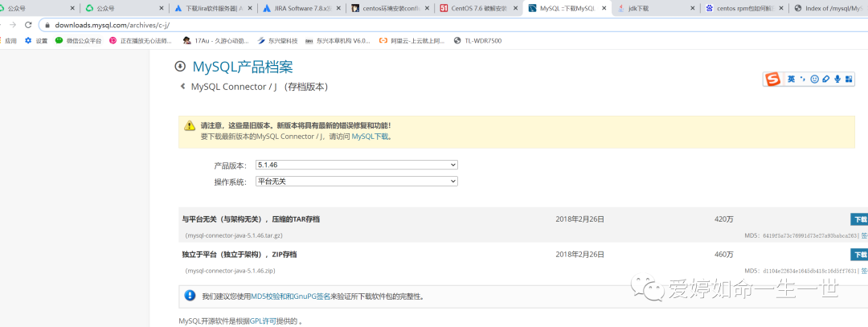The width and height of the screenshot is (868, 327).
Task: Open the 阿里云 bookmark
Action: click(411, 40)
